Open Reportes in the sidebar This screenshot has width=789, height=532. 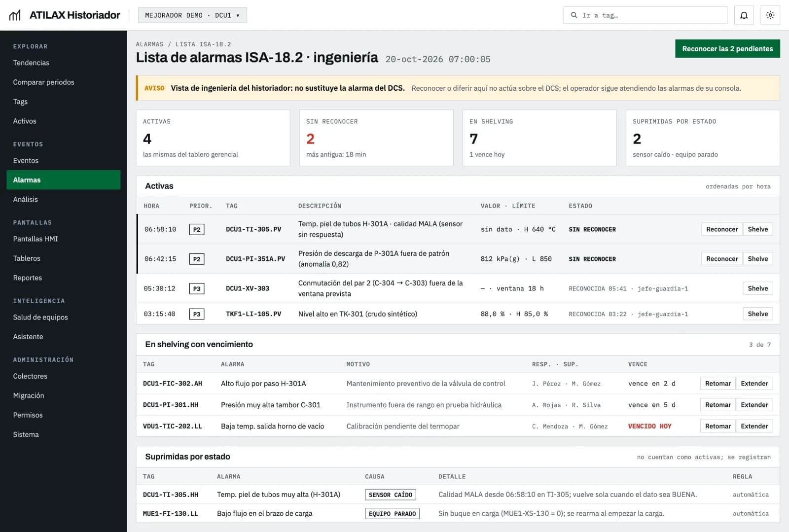[x=64, y=278]
